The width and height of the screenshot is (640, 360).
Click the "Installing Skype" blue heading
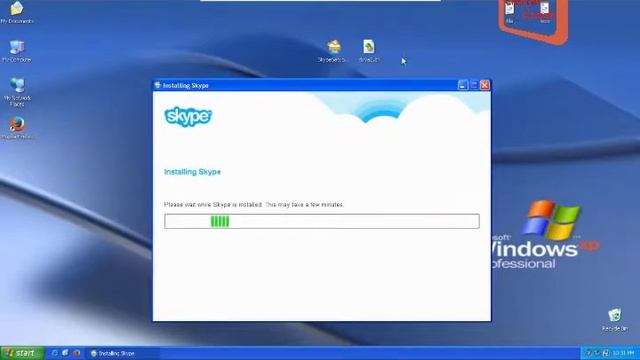click(x=192, y=172)
